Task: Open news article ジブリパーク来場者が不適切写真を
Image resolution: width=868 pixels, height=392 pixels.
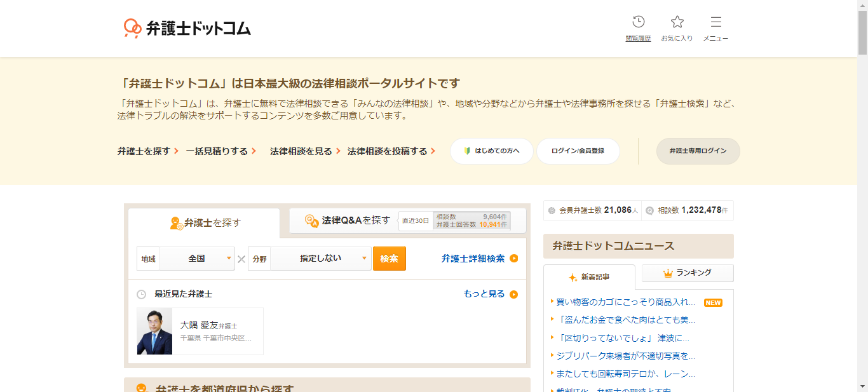Action: click(x=626, y=356)
